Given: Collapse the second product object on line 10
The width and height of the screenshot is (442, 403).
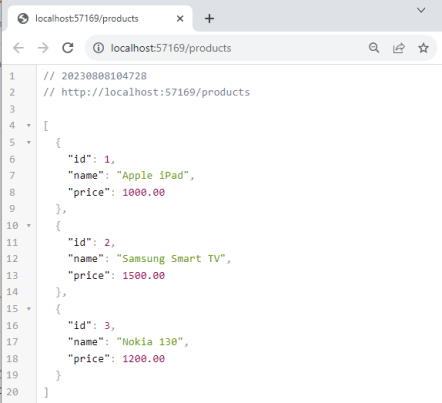Looking at the screenshot, I should click(x=29, y=226).
